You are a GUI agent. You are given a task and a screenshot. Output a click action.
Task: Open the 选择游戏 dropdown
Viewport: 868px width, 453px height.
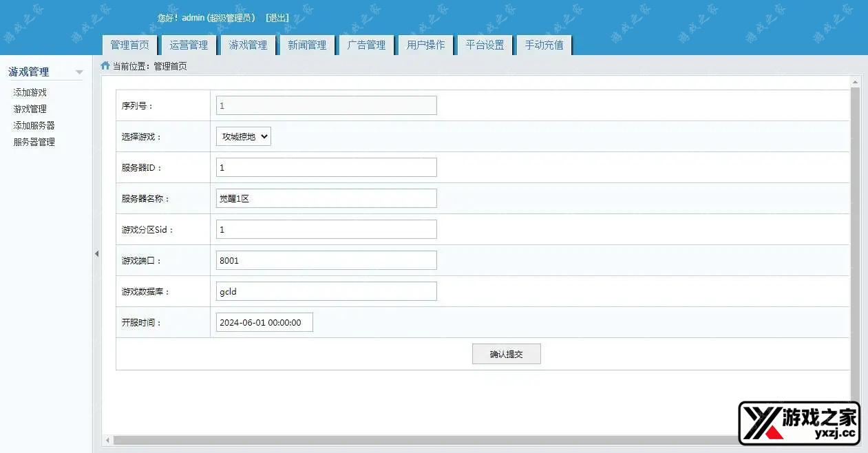tap(244, 136)
